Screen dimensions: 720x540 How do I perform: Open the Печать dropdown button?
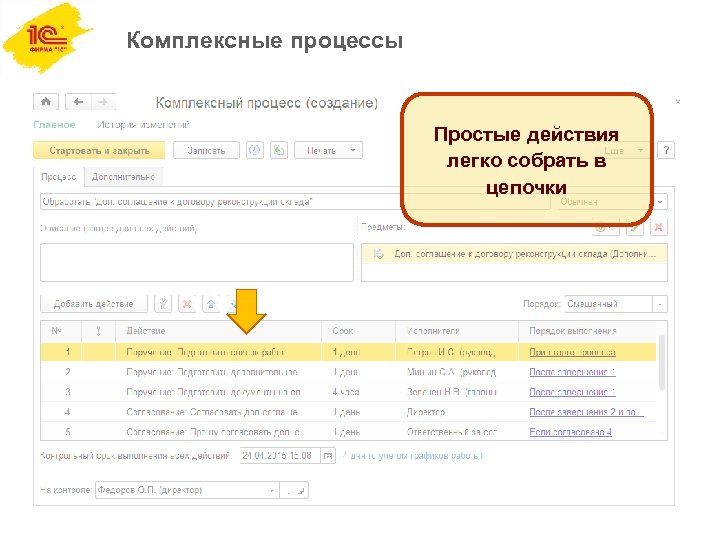[328, 150]
